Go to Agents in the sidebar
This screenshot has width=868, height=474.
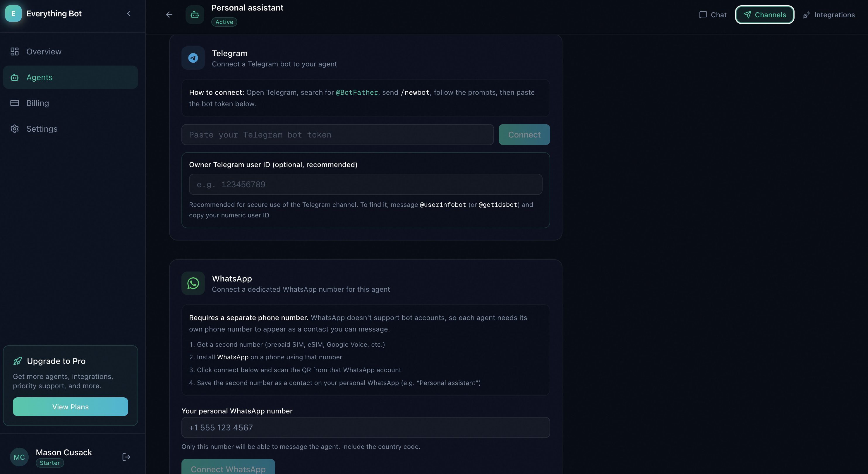click(x=71, y=77)
